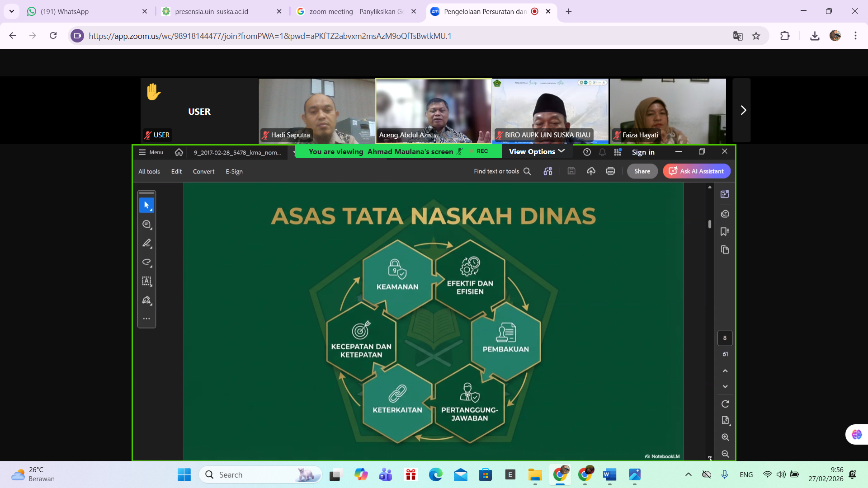Select the text box tool icon

[x=146, y=281]
